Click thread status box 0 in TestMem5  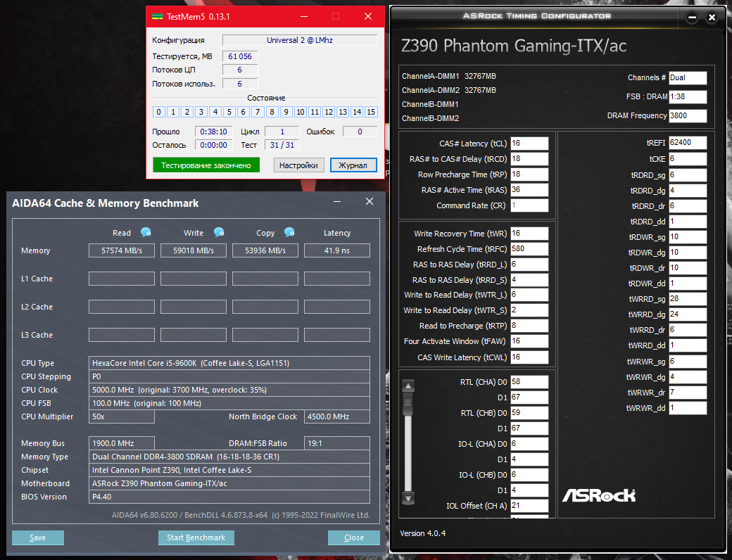pyautogui.click(x=159, y=112)
